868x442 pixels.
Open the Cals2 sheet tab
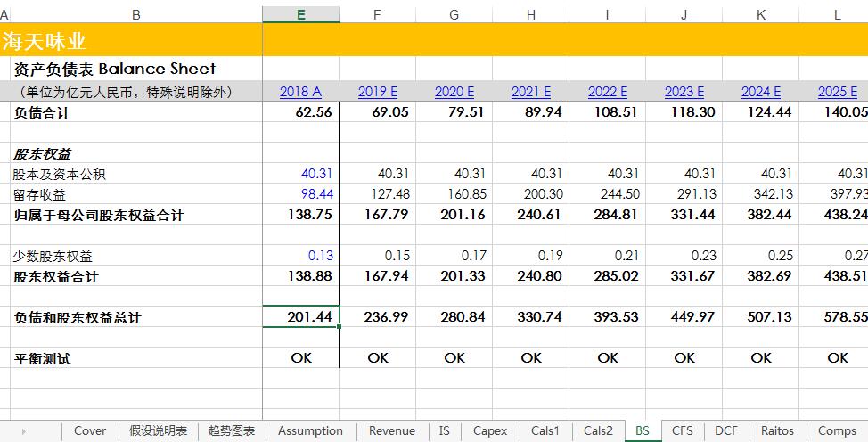tap(598, 431)
